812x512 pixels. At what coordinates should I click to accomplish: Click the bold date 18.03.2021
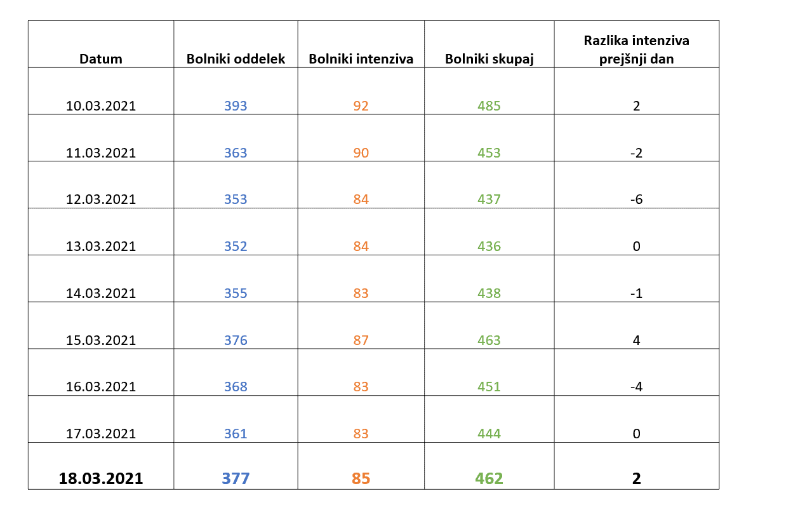coord(101,479)
